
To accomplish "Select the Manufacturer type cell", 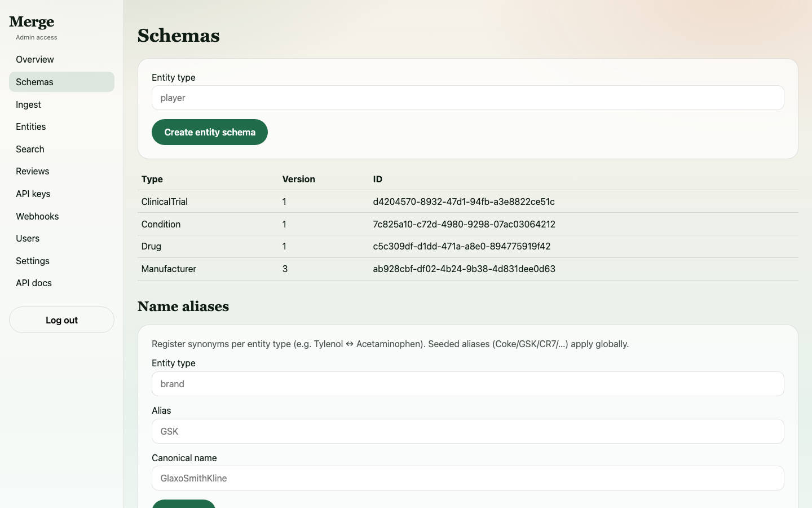I will tap(169, 269).
